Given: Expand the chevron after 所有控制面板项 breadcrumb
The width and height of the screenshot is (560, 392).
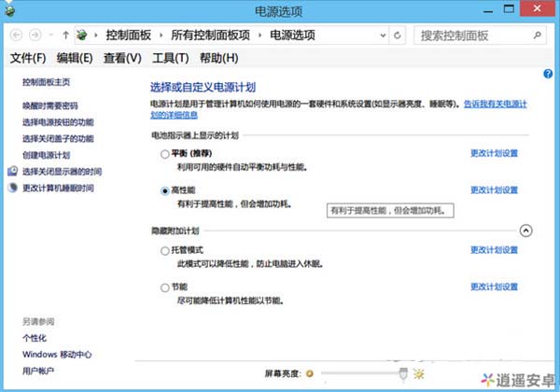Looking at the screenshot, I should coord(259,35).
